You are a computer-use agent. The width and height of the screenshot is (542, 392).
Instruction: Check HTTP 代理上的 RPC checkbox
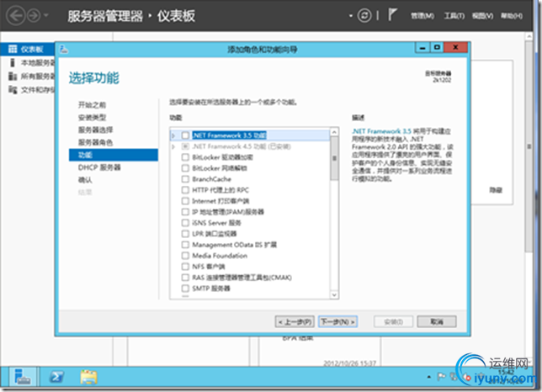(x=185, y=190)
